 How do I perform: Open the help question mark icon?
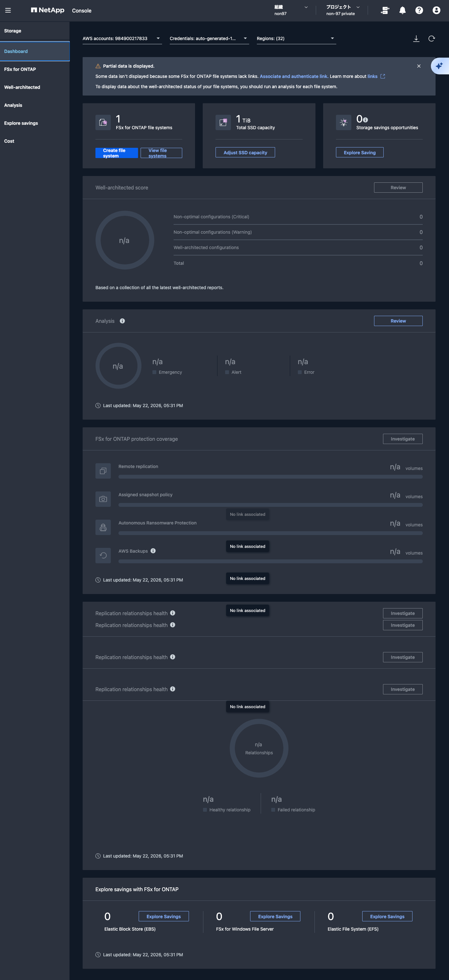pos(419,10)
